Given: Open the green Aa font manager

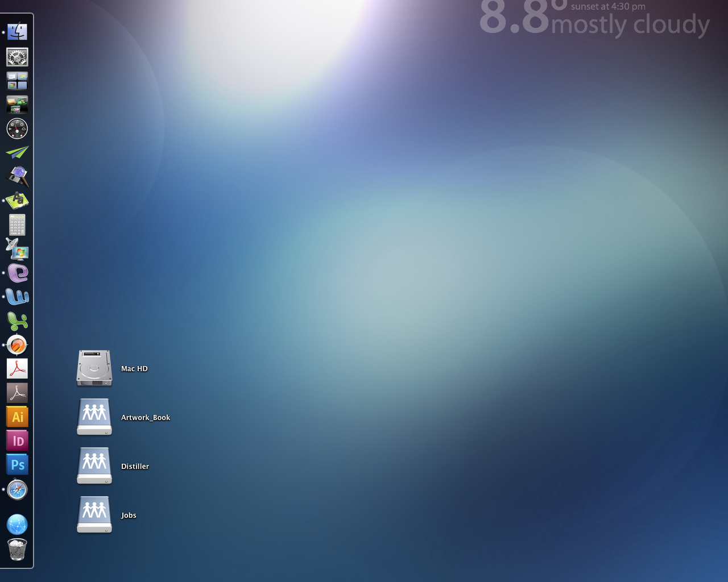Looking at the screenshot, I should 17,200.
